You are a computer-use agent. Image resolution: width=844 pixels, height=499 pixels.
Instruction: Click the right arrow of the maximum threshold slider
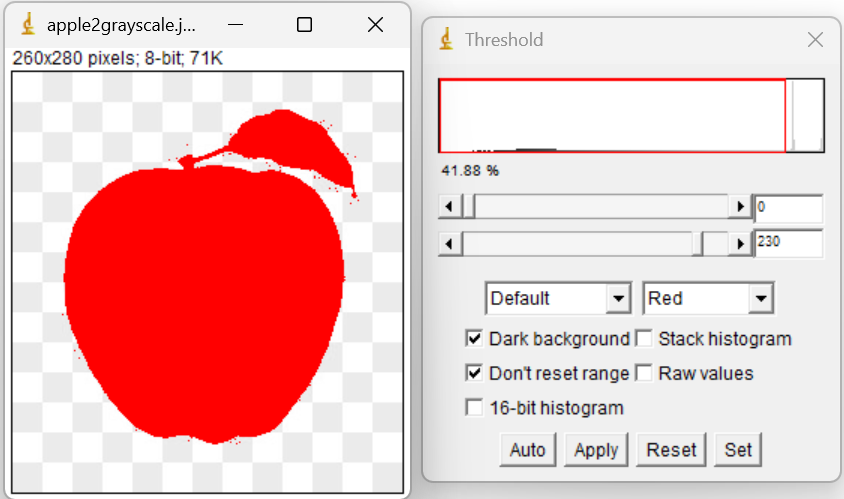click(741, 244)
